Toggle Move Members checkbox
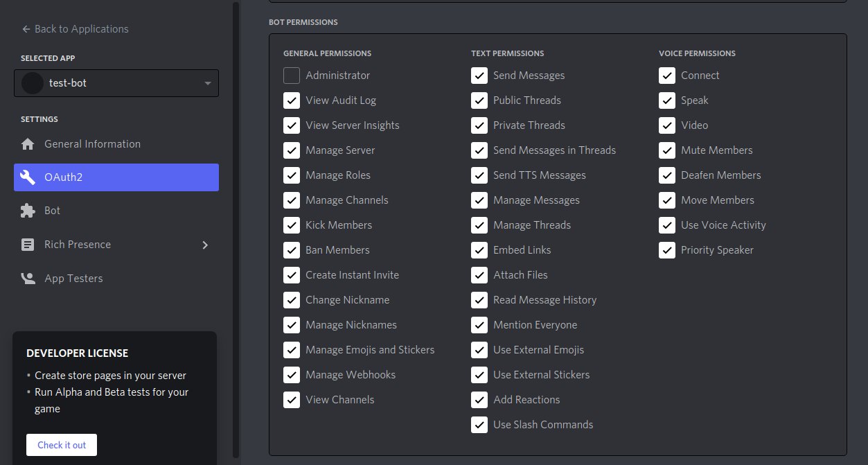This screenshot has width=868, height=465. click(x=667, y=200)
